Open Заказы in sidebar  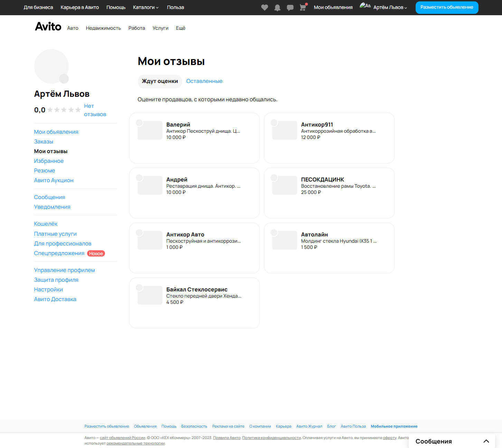tap(44, 142)
